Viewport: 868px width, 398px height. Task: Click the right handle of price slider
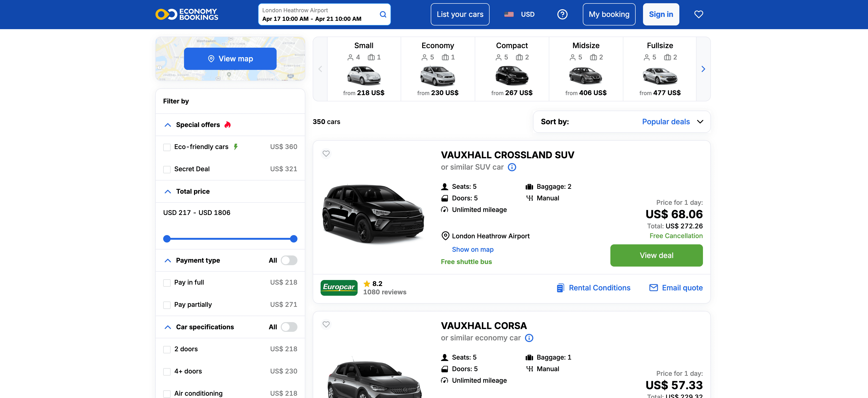[293, 239]
